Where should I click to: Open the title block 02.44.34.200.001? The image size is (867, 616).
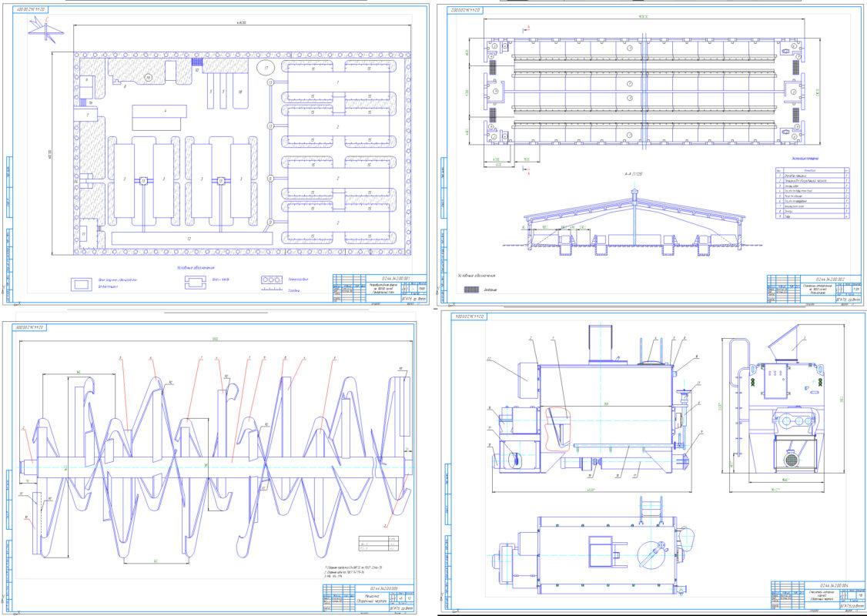coord(378,290)
